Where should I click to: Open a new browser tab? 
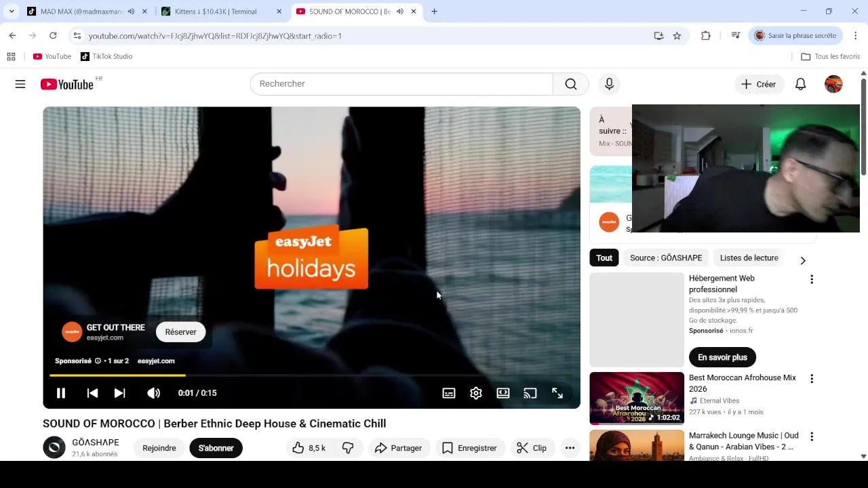point(435,12)
